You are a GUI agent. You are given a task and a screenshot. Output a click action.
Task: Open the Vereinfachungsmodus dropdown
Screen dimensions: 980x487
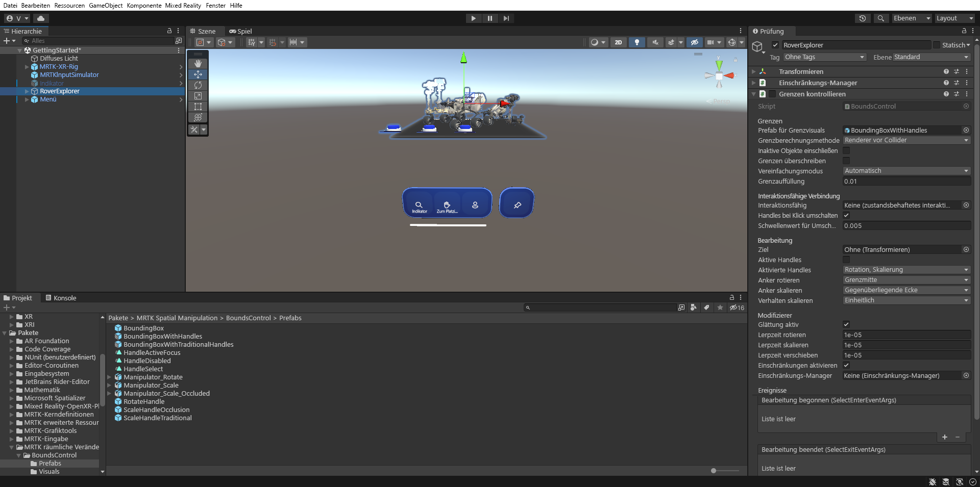click(906, 170)
